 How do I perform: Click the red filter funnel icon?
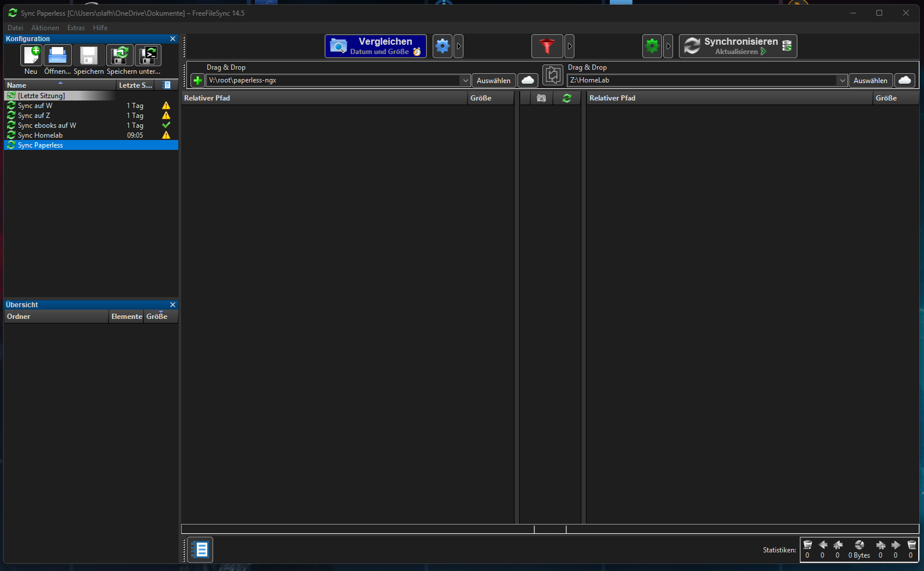click(547, 46)
